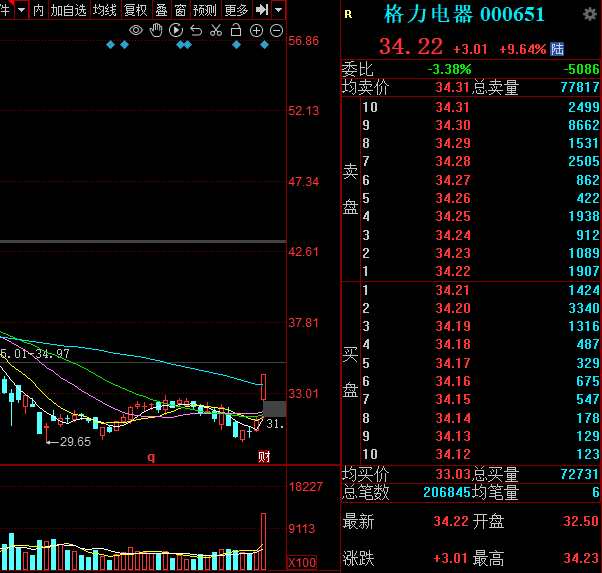
Task: Select sell level 5 price 34.26
Action: (453, 198)
